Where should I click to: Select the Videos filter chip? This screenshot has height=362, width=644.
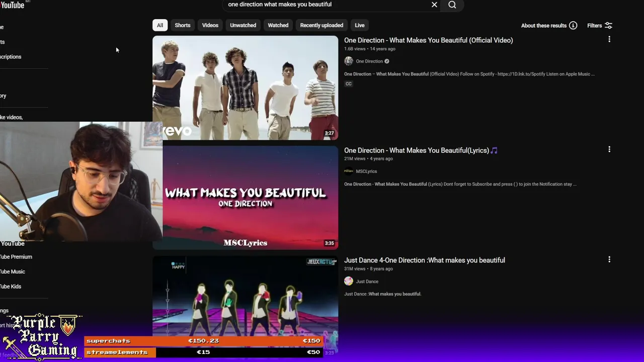click(x=210, y=25)
